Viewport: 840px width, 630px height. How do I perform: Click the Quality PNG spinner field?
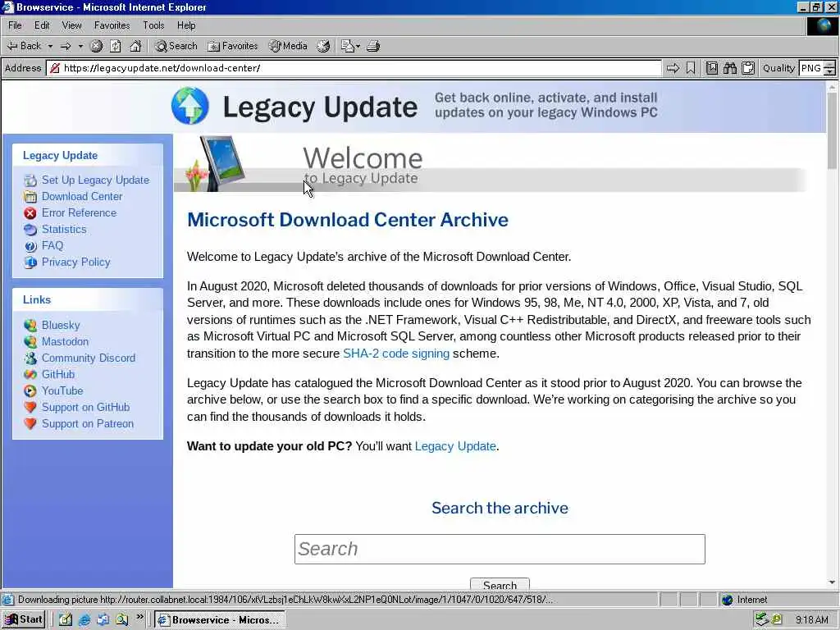810,68
